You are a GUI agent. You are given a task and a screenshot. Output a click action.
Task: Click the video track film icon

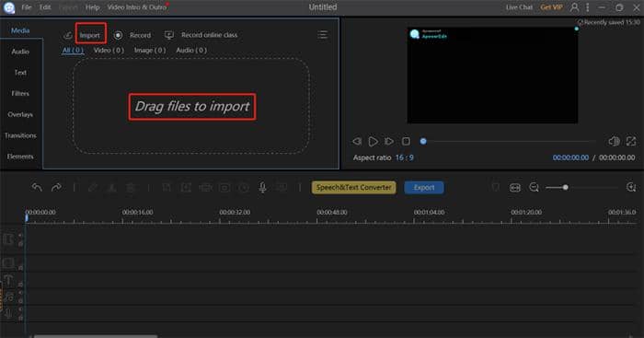(8, 239)
